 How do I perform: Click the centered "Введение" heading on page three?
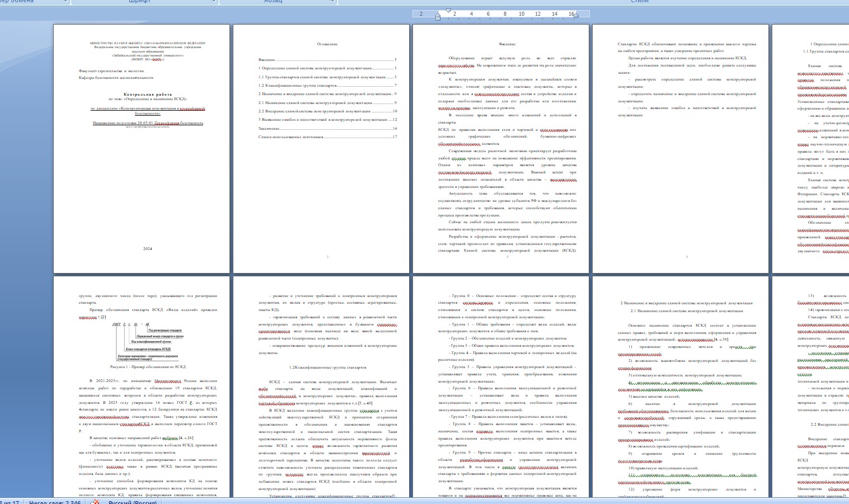coord(507,44)
